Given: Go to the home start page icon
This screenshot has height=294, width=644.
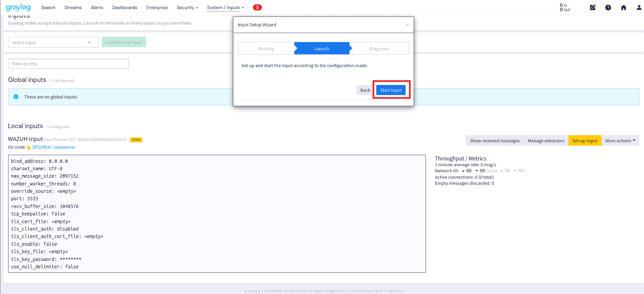Looking at the screenshot, I should [x=623, y=7].
